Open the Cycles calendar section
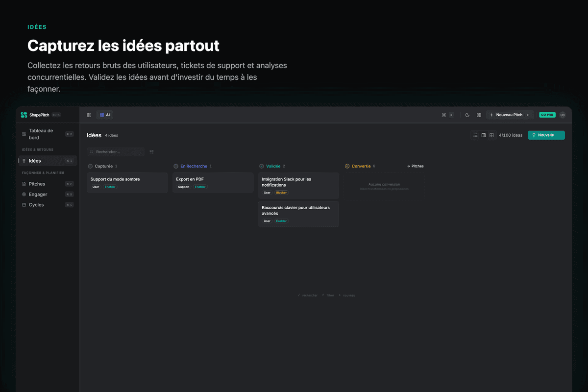The image size is (588, 392). [x=36, y=205]
